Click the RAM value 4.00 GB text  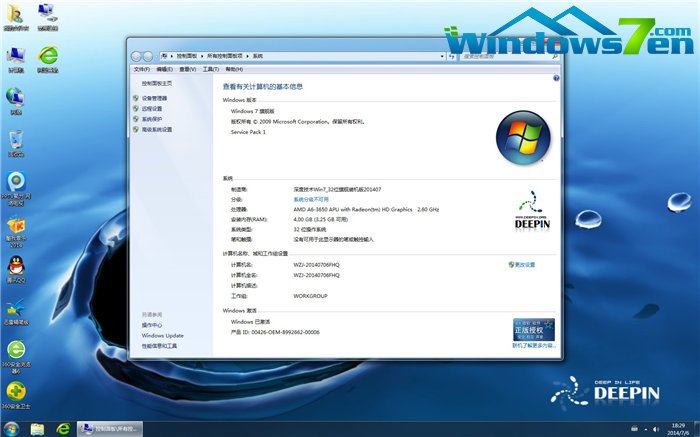click(321, 220)
